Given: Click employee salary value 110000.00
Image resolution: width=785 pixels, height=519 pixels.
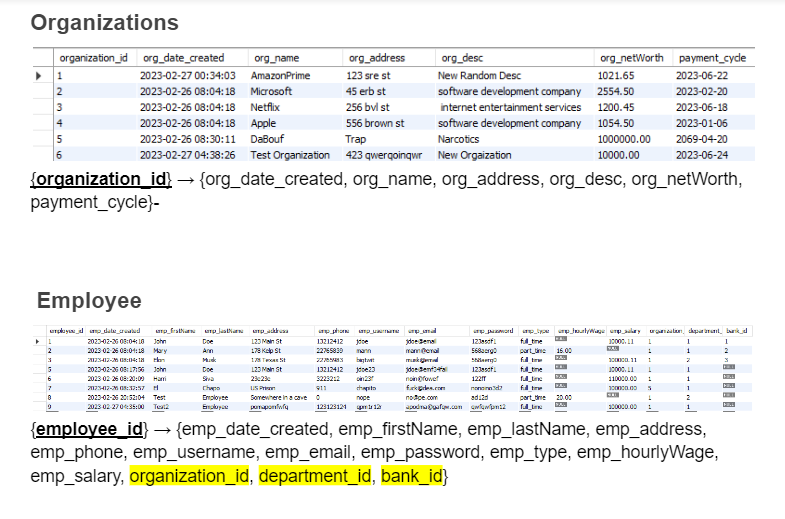Looking at the screenshot, I should pos(622,379).
